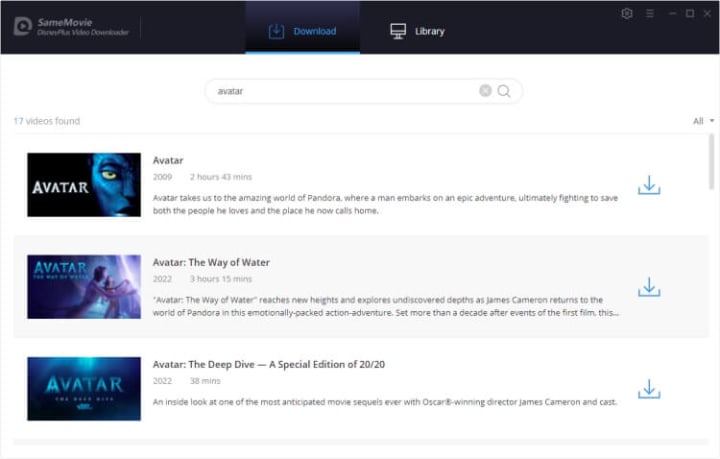Select The Way of Water thumbnail
This screenshot has height=459, width=720.
(84, 286)
